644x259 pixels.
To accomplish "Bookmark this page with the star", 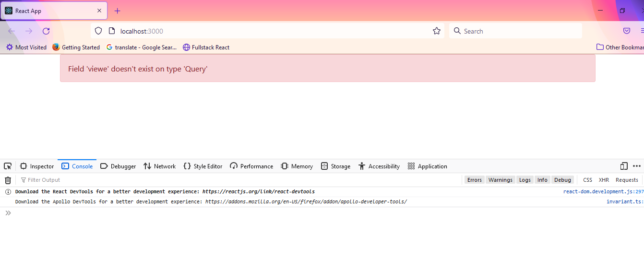I will coord(437,31).
